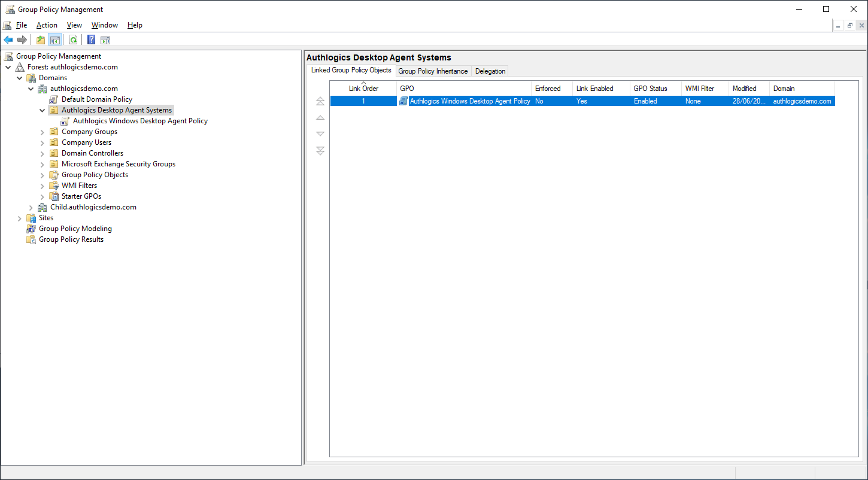Expand the Child.authlogicsdemo.com node
The width and height of the screenshot is (868, 480).
31,207
